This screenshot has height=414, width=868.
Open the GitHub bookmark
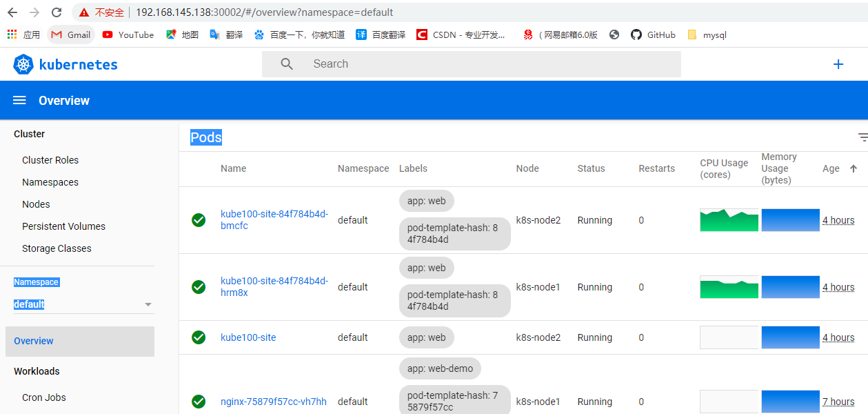[x=653, y=34]
